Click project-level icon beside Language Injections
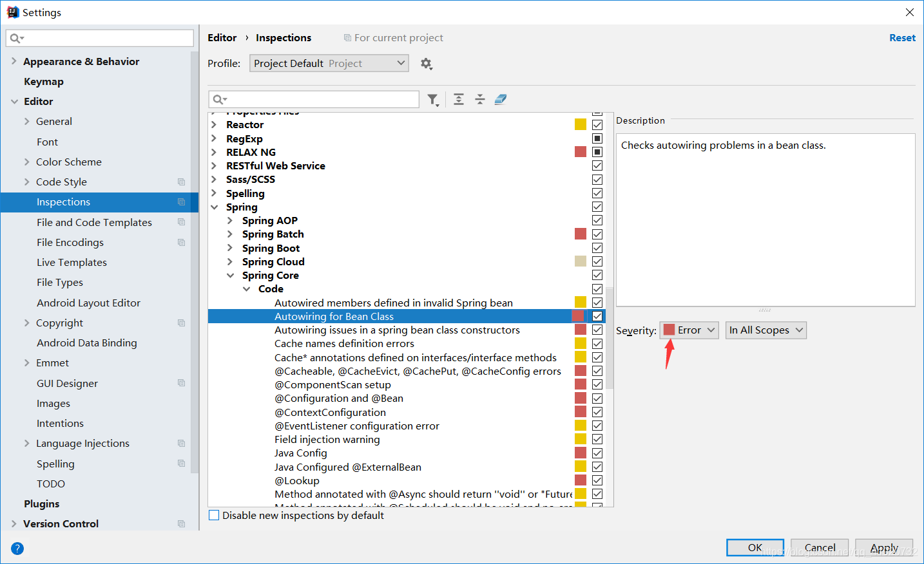Viewport: 924px width, 564px height. click(181, 444)
